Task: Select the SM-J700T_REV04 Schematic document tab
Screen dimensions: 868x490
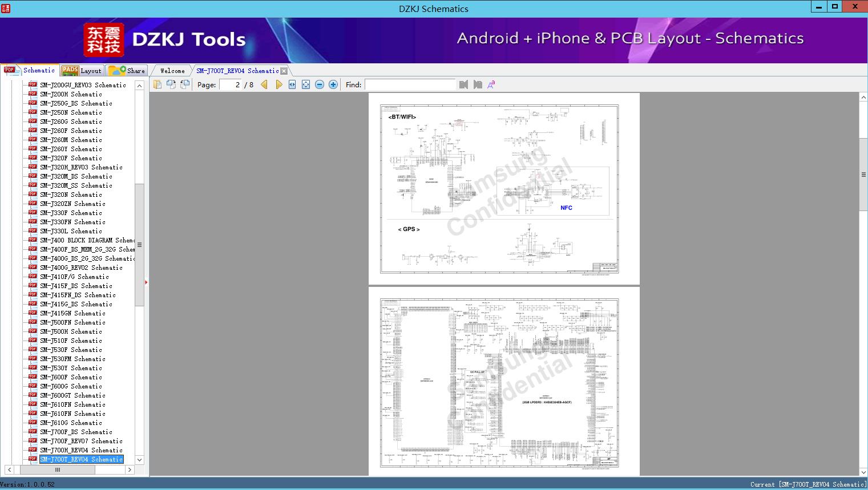Action: (x=237, y=71)
